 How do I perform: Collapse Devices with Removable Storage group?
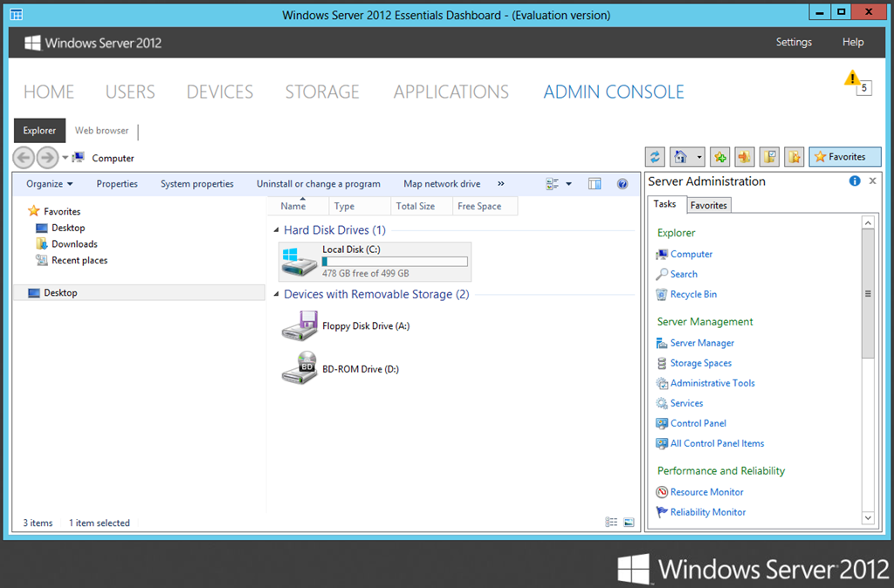point(277,294)
